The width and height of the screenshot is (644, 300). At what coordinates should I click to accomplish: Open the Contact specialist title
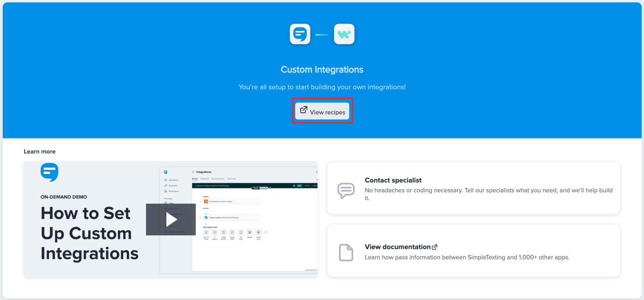tap(393, 180)
